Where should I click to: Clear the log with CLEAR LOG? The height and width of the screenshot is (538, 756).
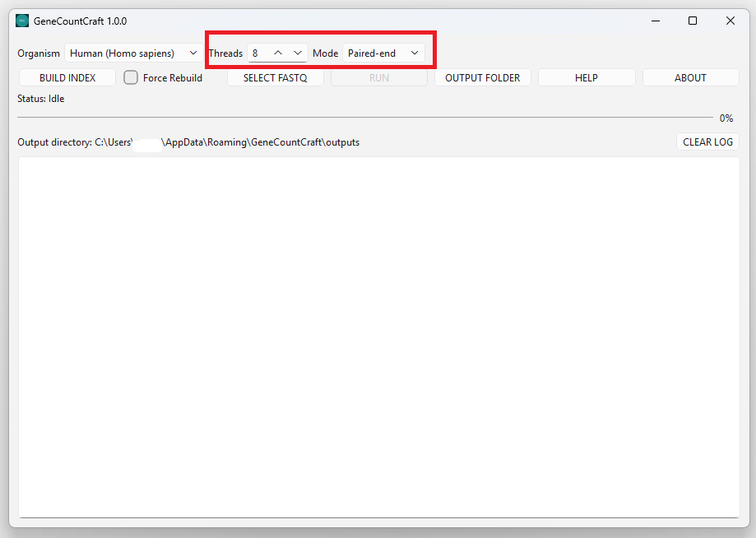[x=707, y=141]
